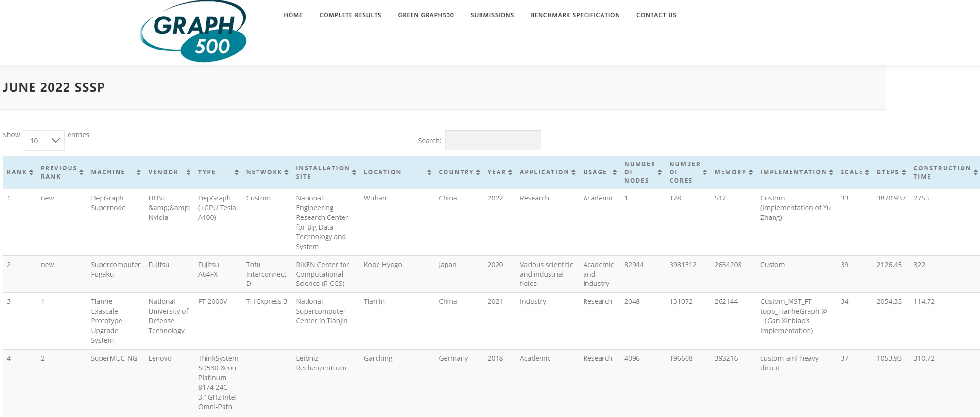
Task: Open Complete Results menu item
Action: [x=350, y=15]
